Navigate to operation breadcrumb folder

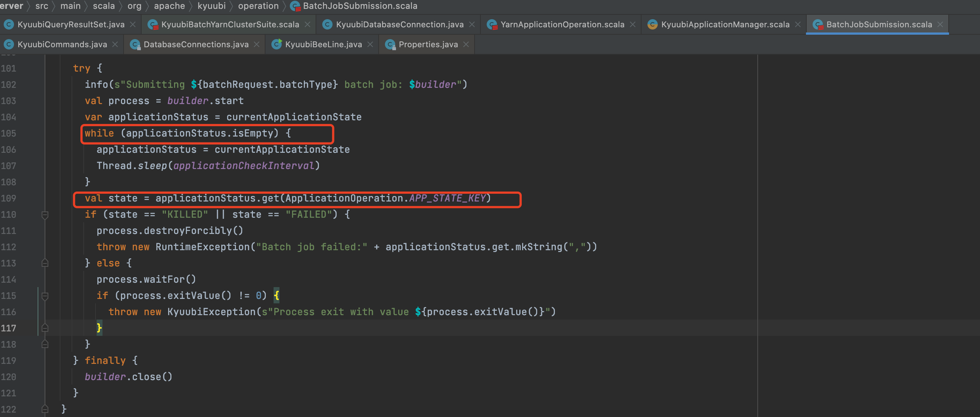[x=258, y=6]
